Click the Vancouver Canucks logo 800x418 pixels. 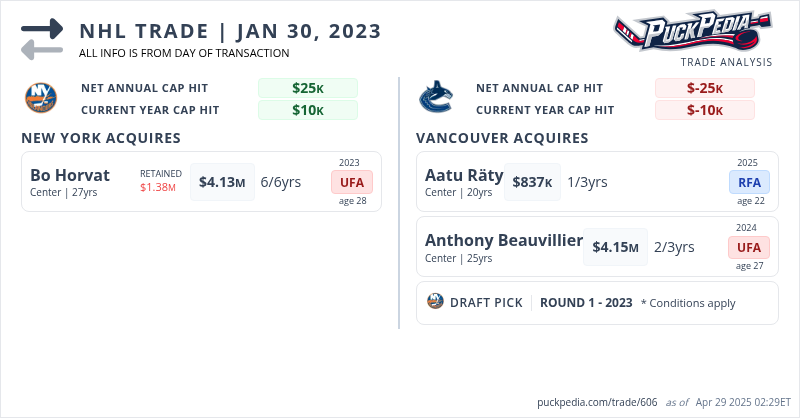point(436,98)
